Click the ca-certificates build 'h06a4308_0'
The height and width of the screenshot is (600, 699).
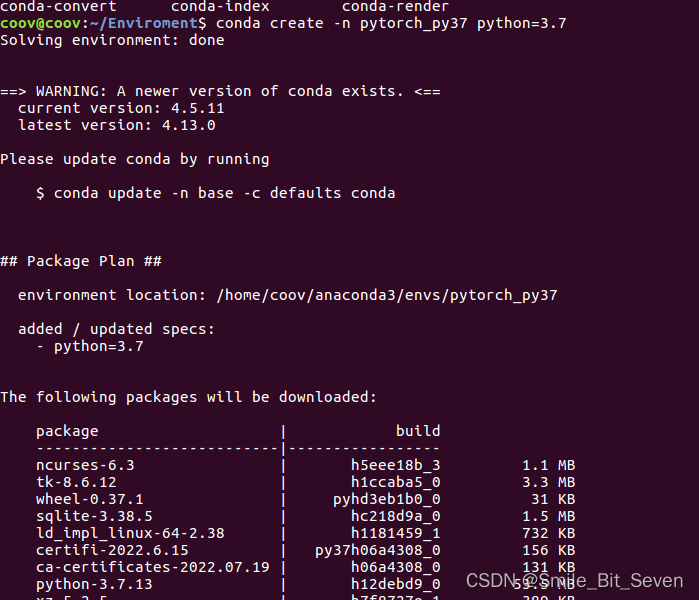[x=396, y=567]
